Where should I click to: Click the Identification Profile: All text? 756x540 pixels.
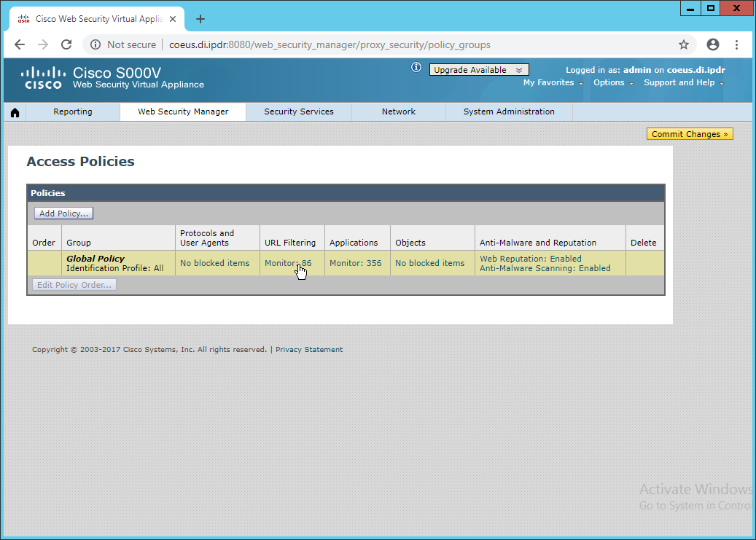point(115,269)
